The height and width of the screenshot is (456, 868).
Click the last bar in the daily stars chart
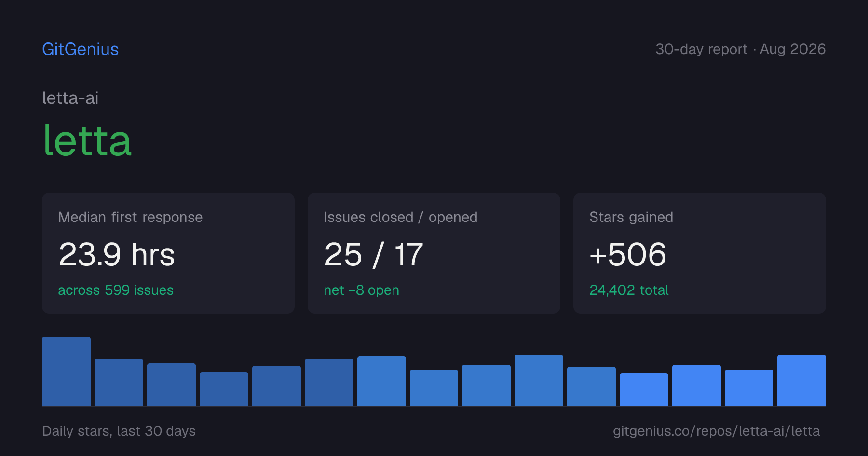(x=801, y=380)
